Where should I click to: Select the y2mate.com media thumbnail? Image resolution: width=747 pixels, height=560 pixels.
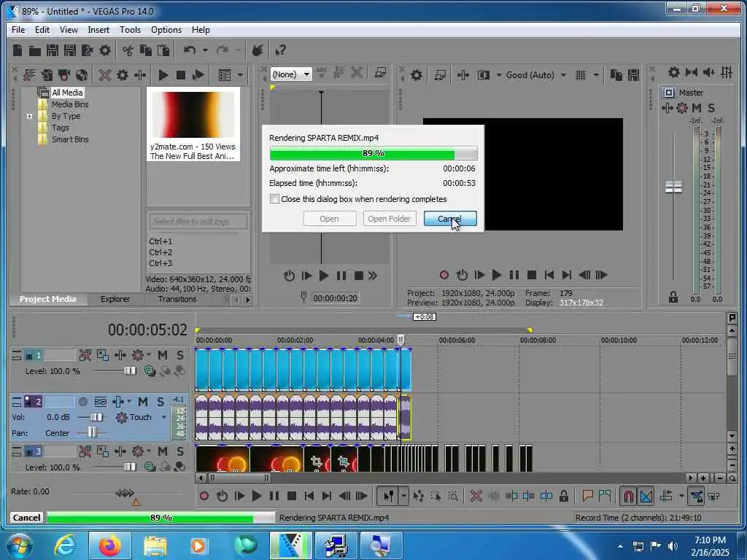(x=193, y=125)
